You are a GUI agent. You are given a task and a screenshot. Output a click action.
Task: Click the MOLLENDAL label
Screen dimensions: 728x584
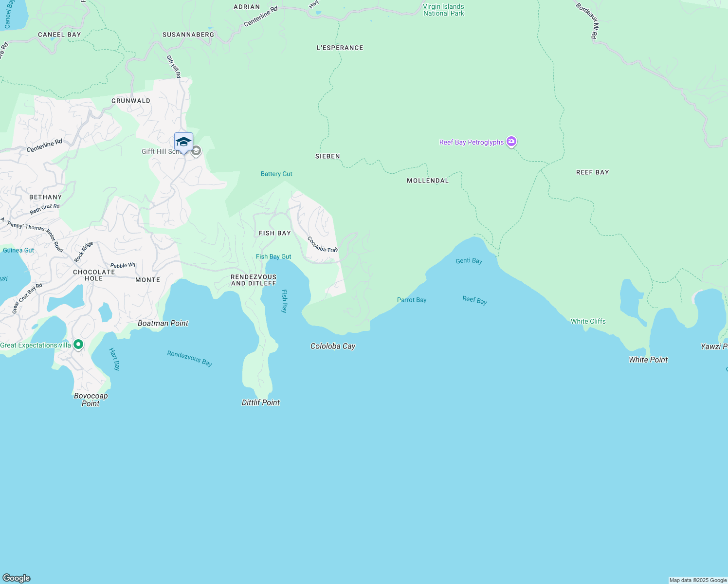(428, 181)
